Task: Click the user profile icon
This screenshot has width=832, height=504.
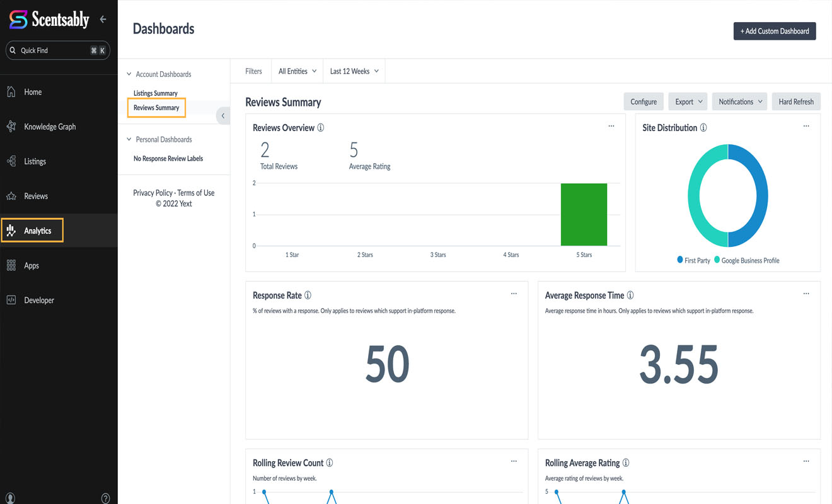Action: click(x=11, y=498)
